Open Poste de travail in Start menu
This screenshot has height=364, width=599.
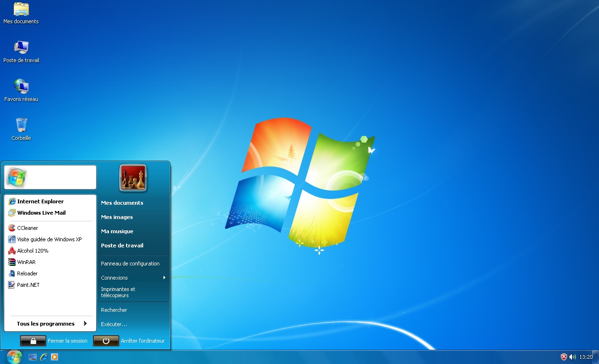click(122, 246)
